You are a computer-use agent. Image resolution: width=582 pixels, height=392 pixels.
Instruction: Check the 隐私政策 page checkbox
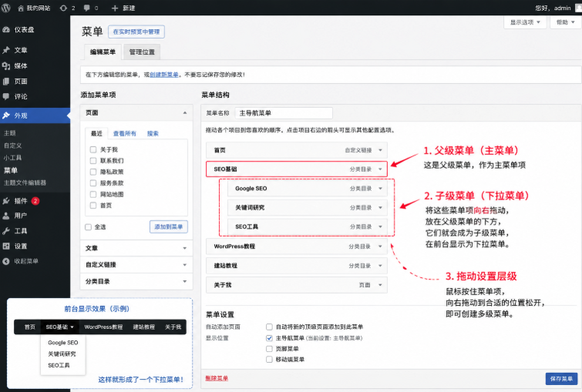click(x=93, y=172)
